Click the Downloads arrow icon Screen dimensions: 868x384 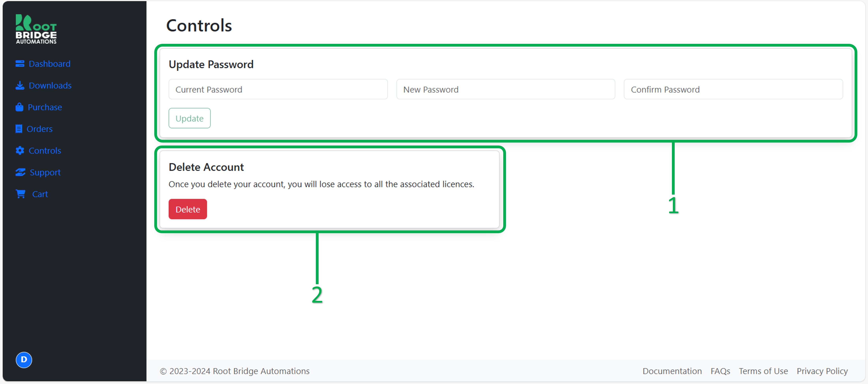[20, 85]
